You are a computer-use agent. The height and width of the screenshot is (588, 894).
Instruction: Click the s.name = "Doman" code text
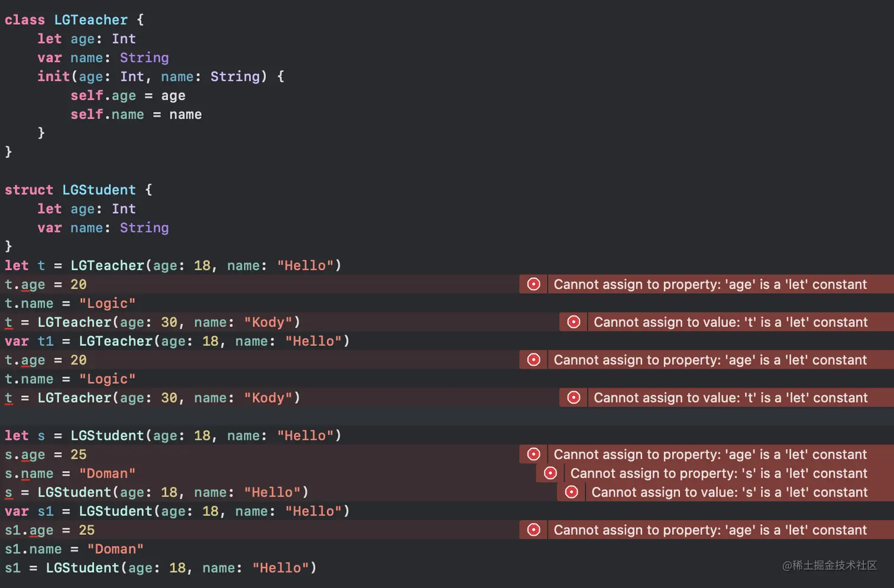70,473
